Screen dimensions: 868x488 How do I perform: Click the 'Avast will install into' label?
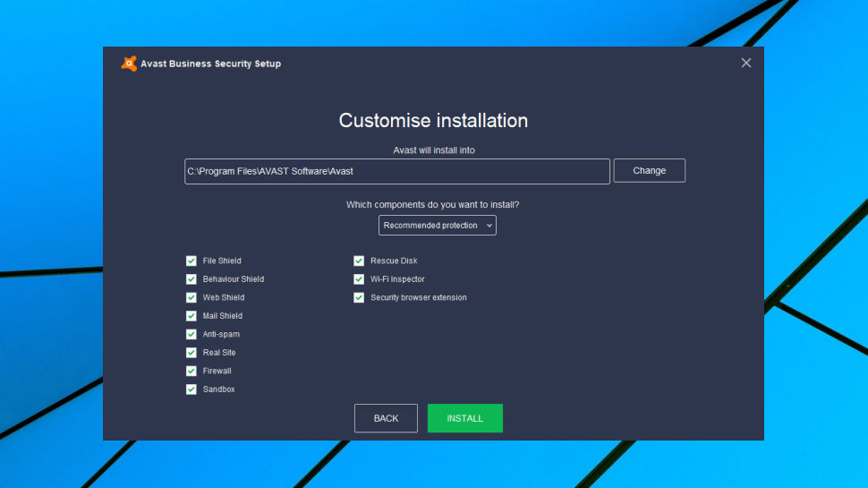point(434,150)
